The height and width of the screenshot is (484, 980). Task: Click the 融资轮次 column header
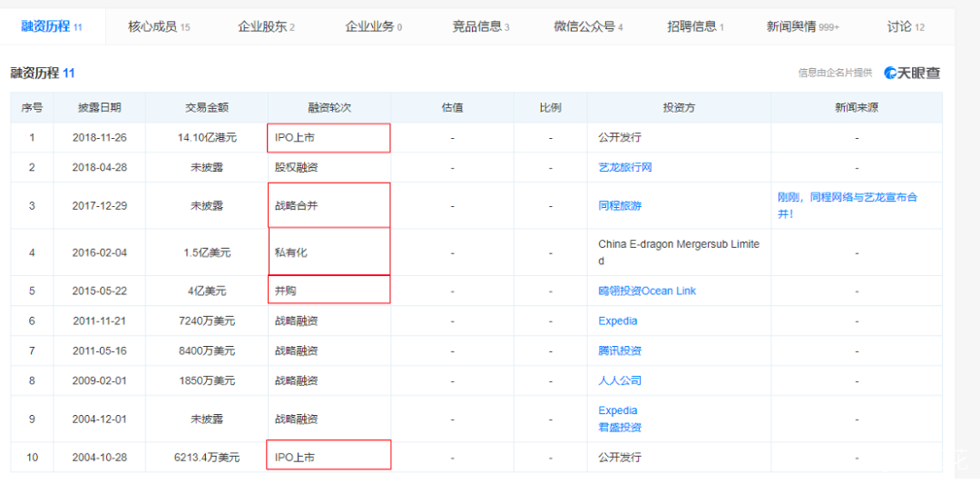tap(330, 107)
